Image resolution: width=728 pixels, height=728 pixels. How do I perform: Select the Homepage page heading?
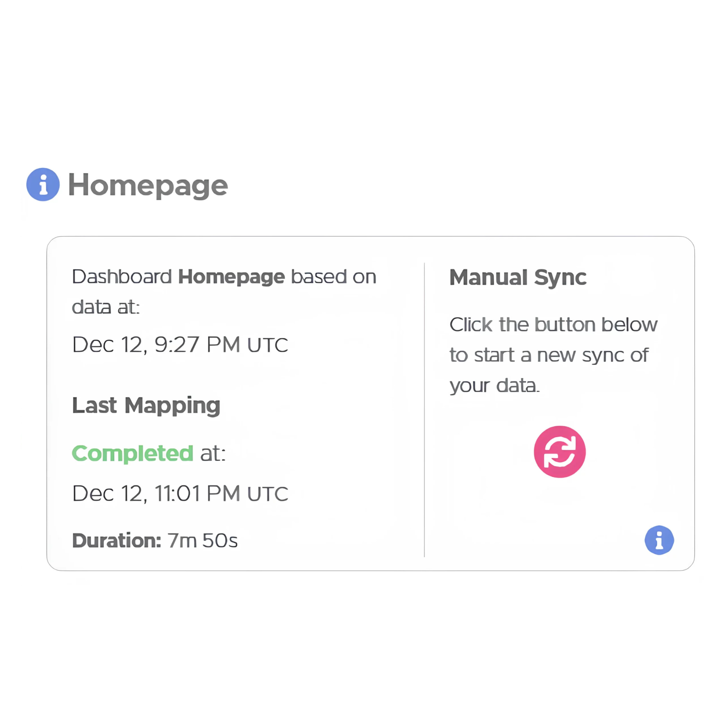(x=148, y=185)
